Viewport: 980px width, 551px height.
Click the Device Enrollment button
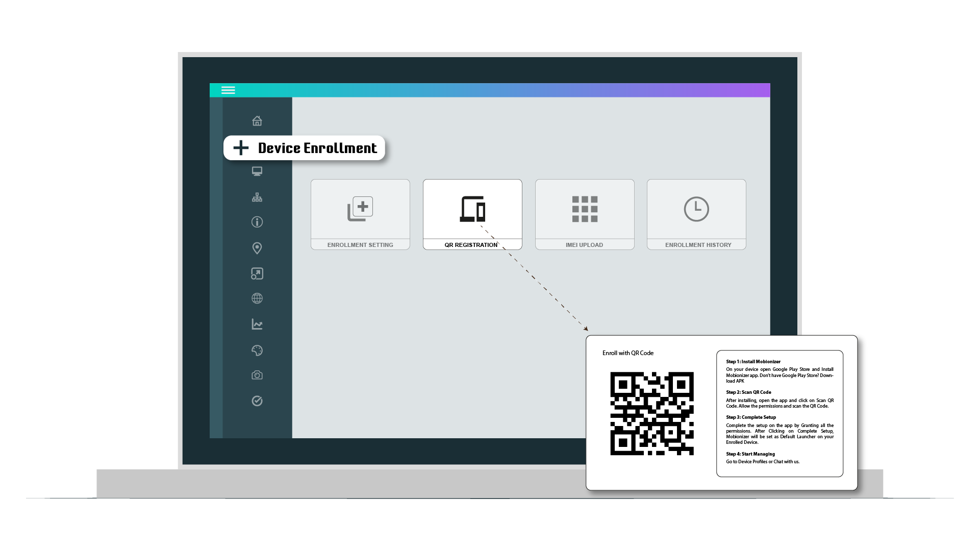pyautogui.click(x=305, y=148)
